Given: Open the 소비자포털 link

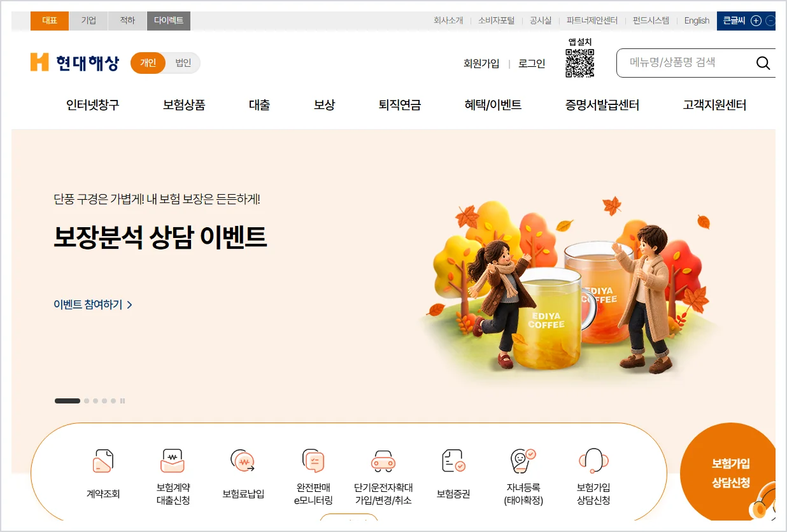Looking at the screenshot, I should tap(496, 20).
